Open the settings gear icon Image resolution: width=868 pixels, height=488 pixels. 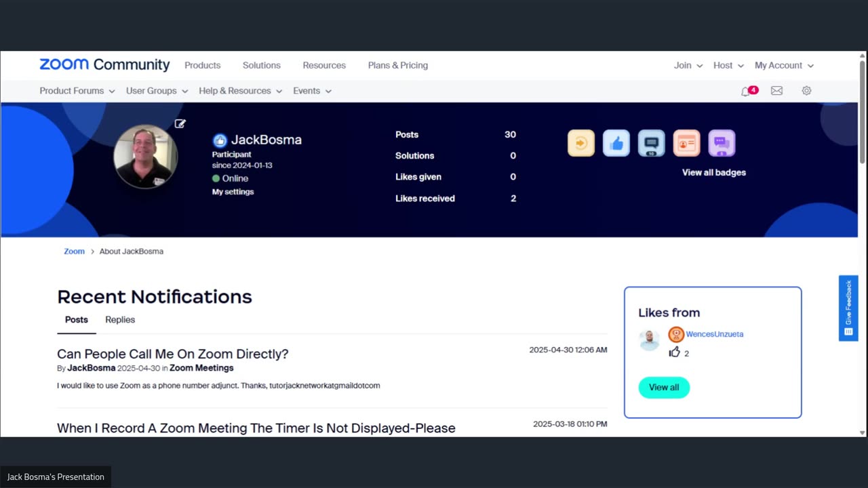coord(806,91)
